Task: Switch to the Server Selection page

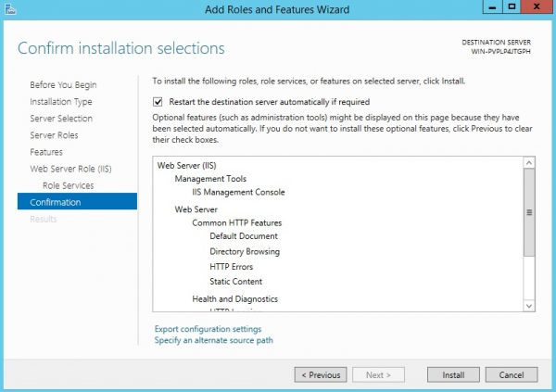Action: pos(61,119)
